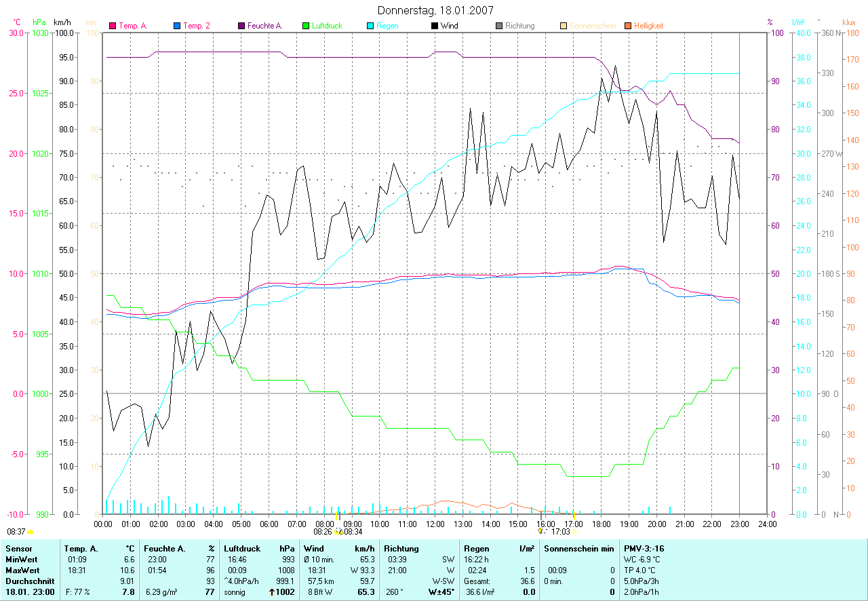Select the Temp. A. legend label

pos(134,26)
